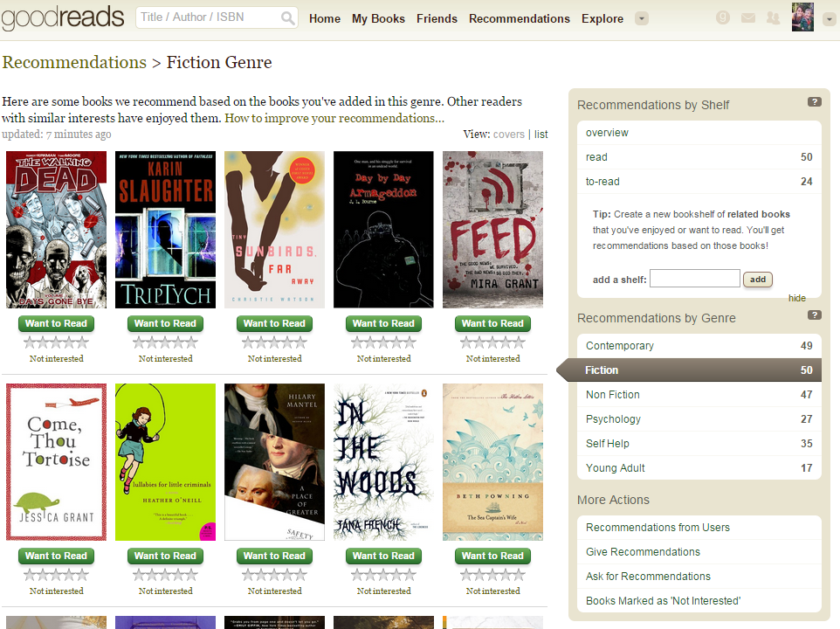
Task: Mark Lullabies for Little Criminals Not interested
Action: [x=166, y=591]
